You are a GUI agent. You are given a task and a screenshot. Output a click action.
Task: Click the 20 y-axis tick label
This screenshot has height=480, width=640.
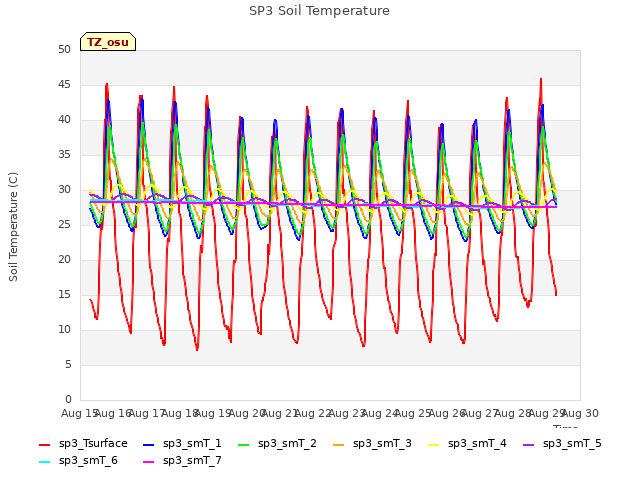pos(64,260)
